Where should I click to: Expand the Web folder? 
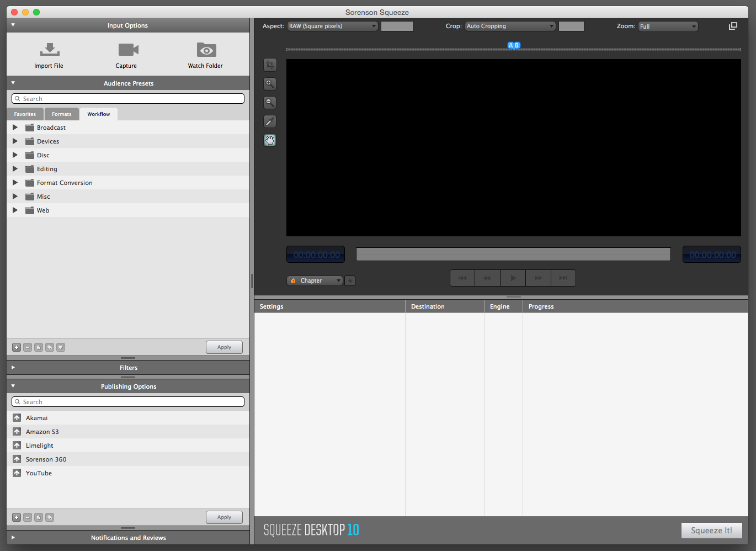pos(15,210)
